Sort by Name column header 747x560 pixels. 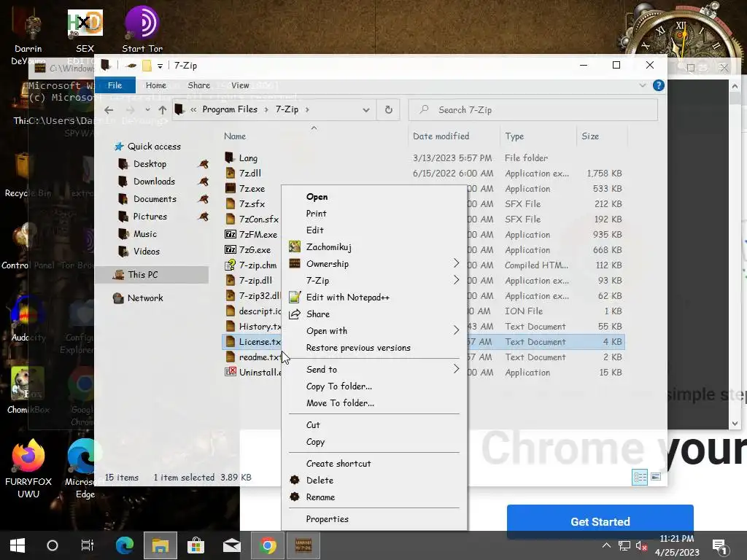pyautogui.click(x=235, y=136)
